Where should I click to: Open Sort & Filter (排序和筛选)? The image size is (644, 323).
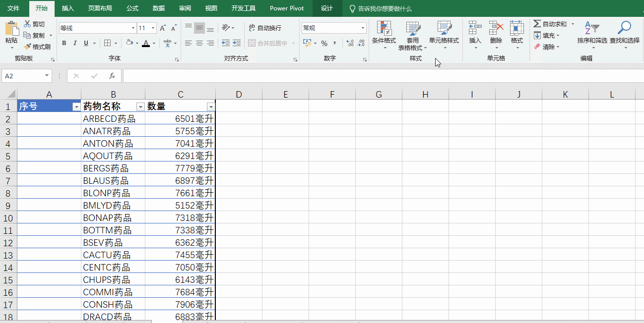point(592,35)
